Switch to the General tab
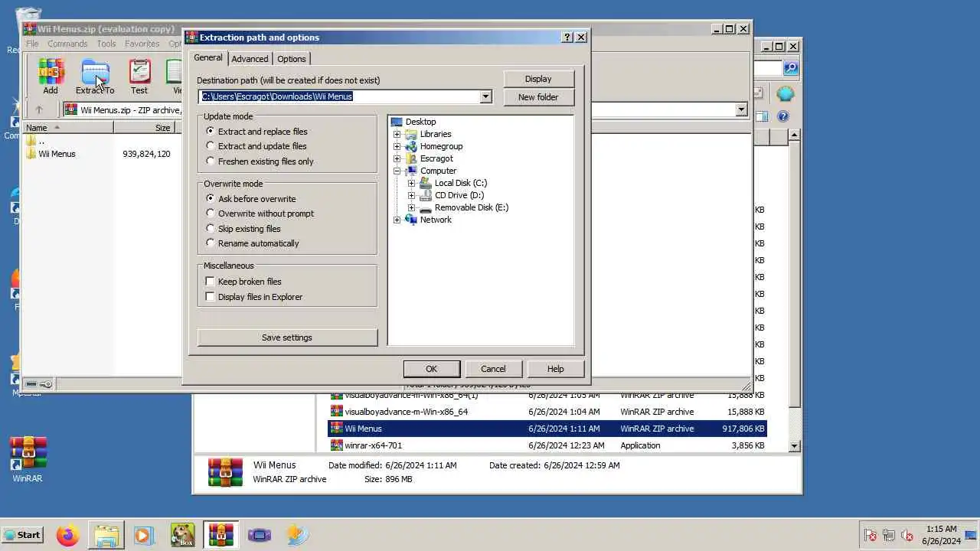980x551 pixels. pos(207,57)
